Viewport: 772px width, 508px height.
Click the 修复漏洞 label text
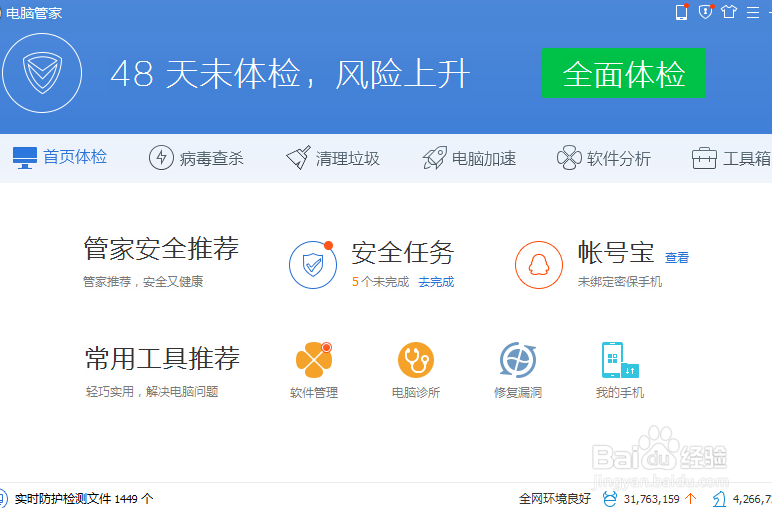[x=517, y=392]
